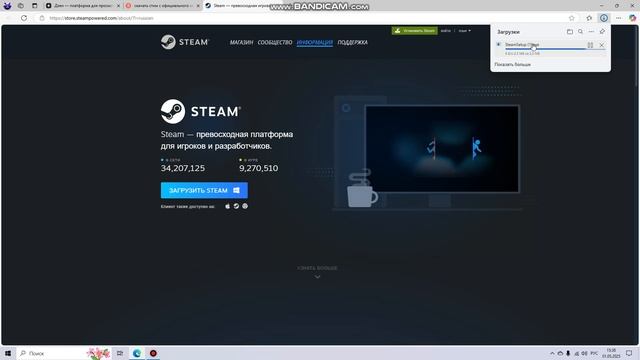Click the SteamSetup file name
The width and height of the screenshot is (640, 360).
pos(522,44)
